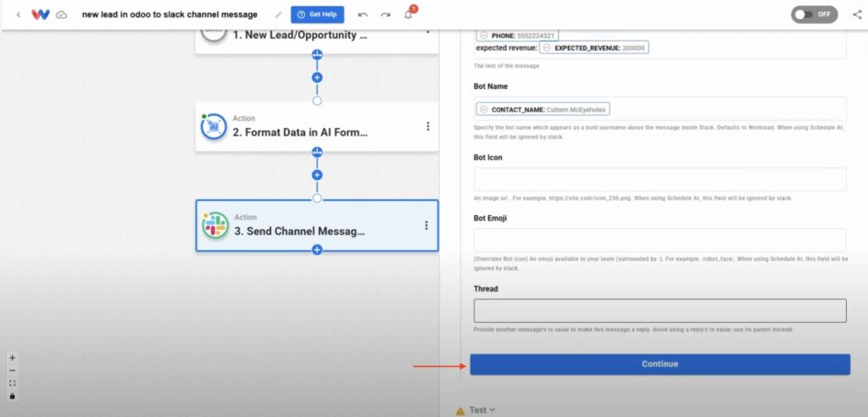Click the Bot Icon input field
Image resolution: width=868 pixels, height=417 pixels.
659,180
